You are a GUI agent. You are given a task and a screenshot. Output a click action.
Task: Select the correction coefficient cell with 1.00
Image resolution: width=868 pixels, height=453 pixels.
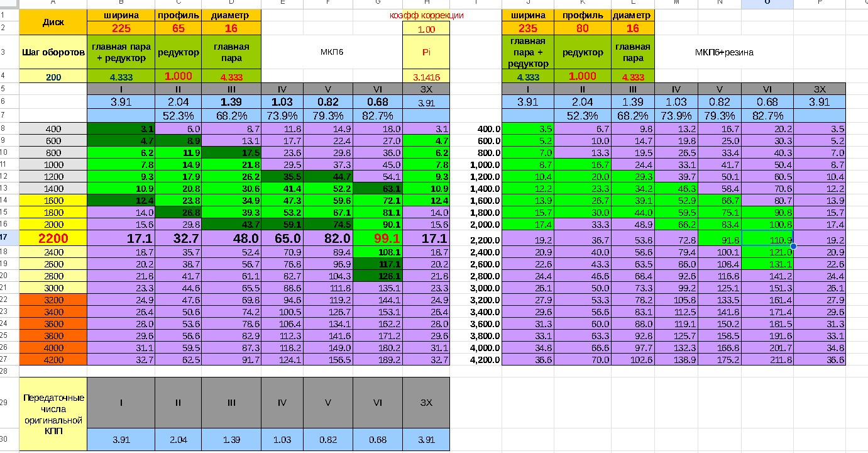(x=426, y=29)
